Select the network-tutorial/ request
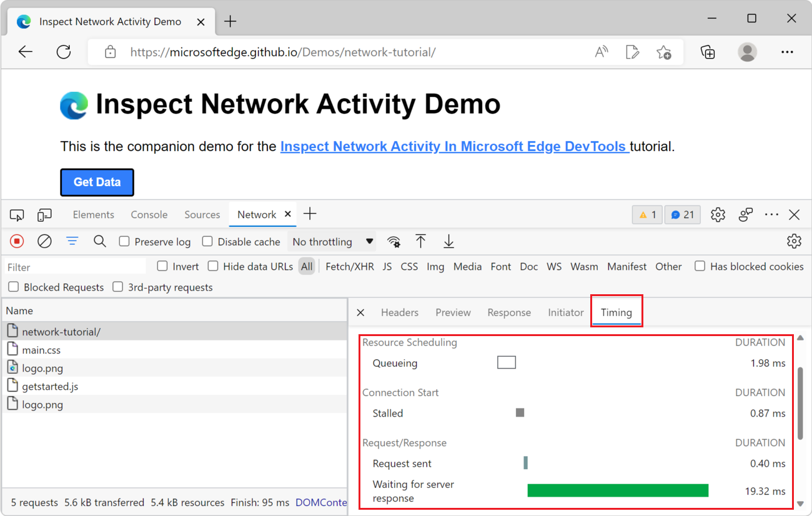This screenshot has width=812, height=516. (x=175, y=332)
